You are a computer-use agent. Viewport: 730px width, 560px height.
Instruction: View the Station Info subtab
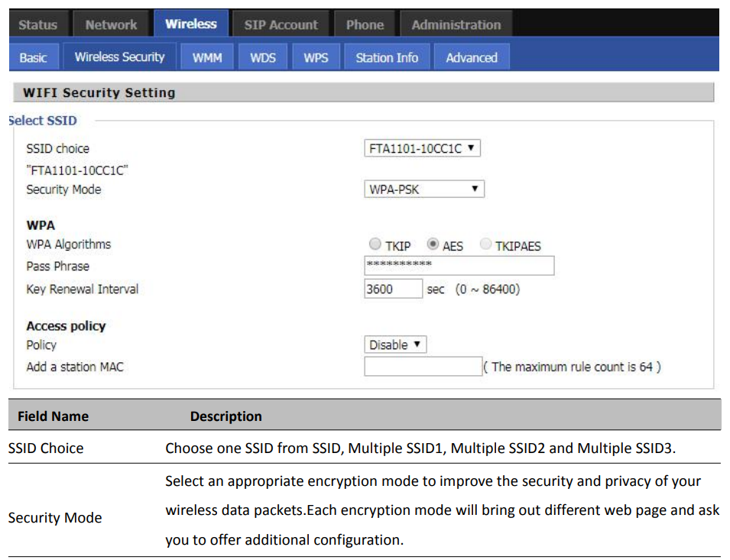[x=387, y=57]
